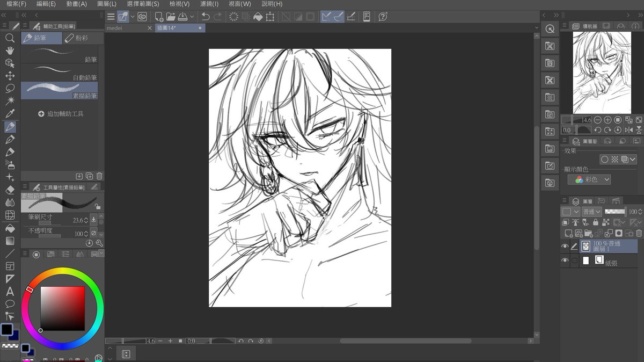Select the Text tool
The height and width of the screenshot is (362, 644).
pyautogui.click(x=10, y=292)
